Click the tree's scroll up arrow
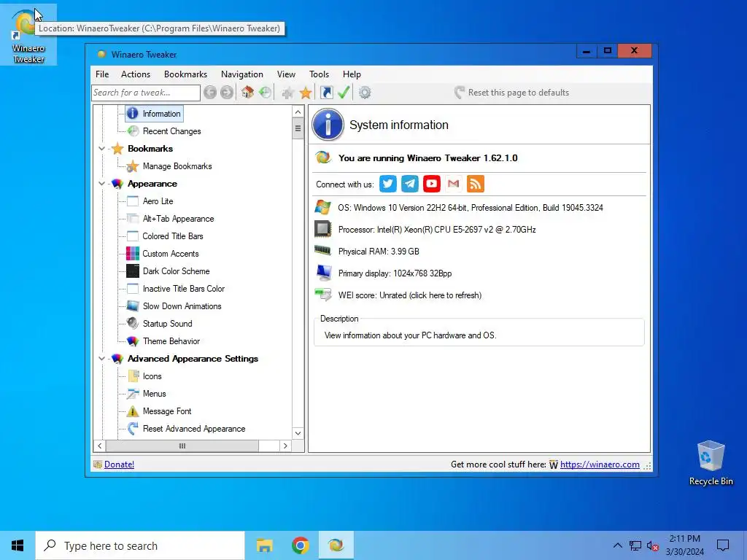Screen dimensions: 747x560 point(298,112)
